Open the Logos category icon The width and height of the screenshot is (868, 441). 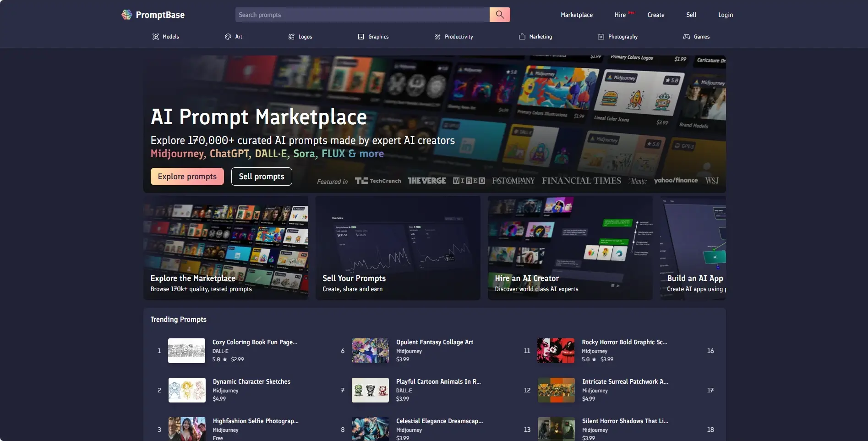click(x=291, y=37)
